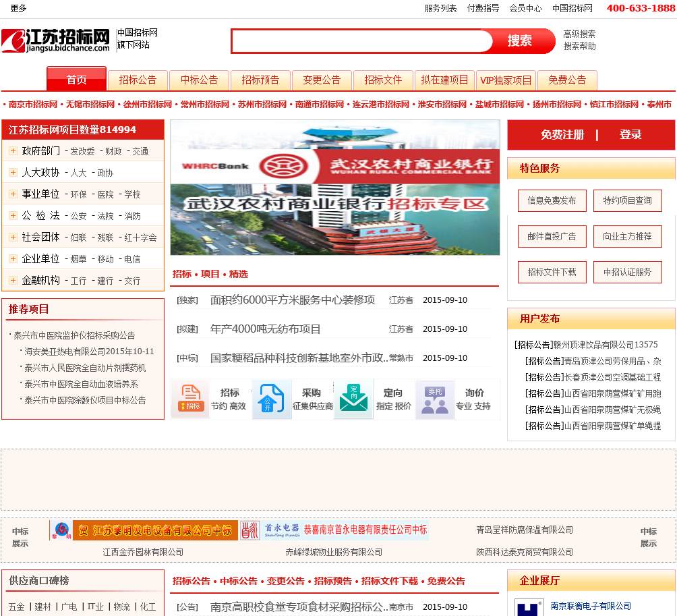Click 更多 at the top left
The height and width of the screenshot is (616, 677).
pyautogui.click(x=19, y=8)
